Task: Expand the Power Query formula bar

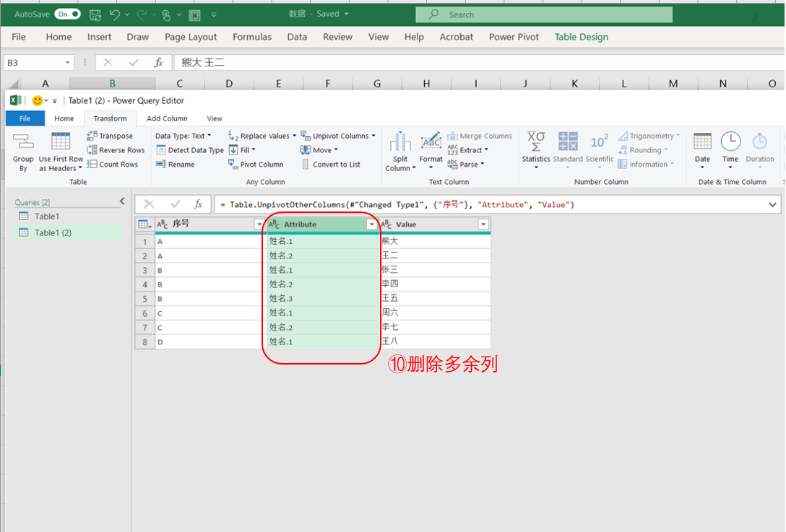Action: coord(772,204)
